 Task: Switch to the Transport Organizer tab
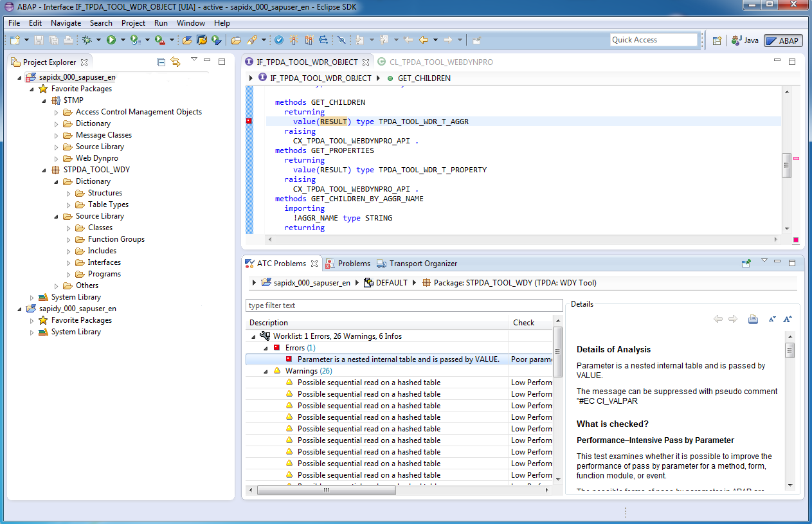coord(417,263)
